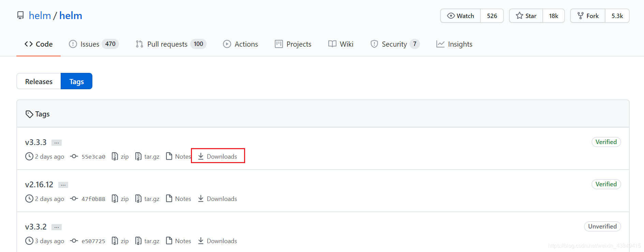This screenshot has width=644, height=252.
Task: Click the repository icon beside helm / helm
Action: coord(20,16)
